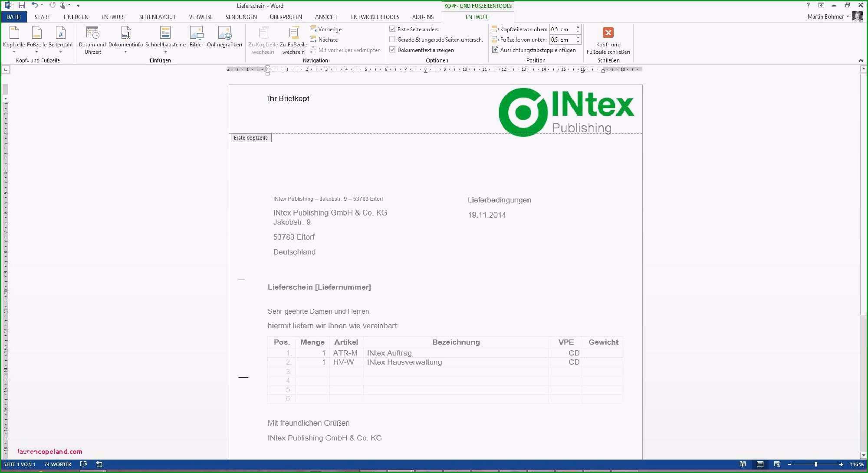This screenshot has height=473, width=868.
Task: Click the Undo arrow icon
Action: point(34,5)
